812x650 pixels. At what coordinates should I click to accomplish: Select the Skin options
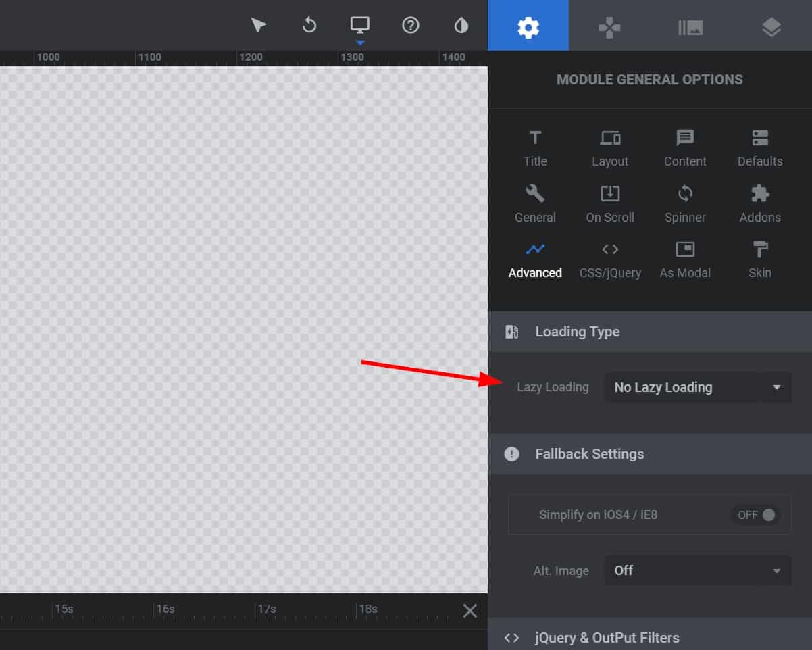[760, 259]
